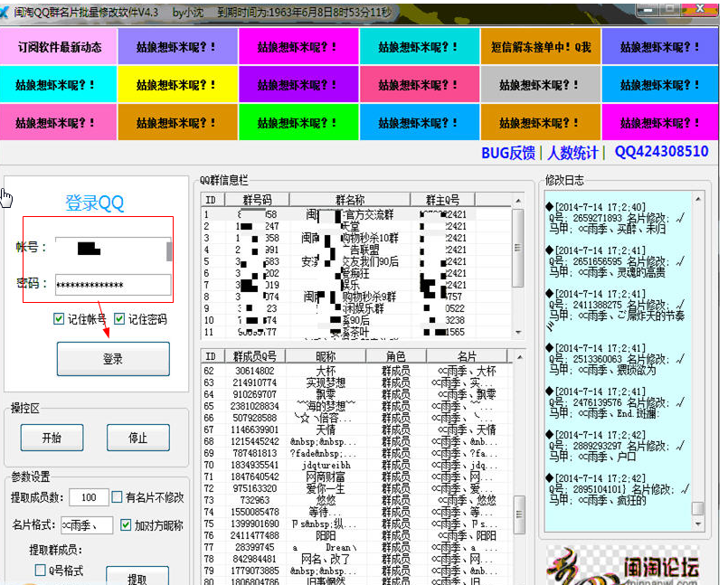Click the 群主Q号 column header
The width and height of the screenshot is (728, 585).
point(442,200)
